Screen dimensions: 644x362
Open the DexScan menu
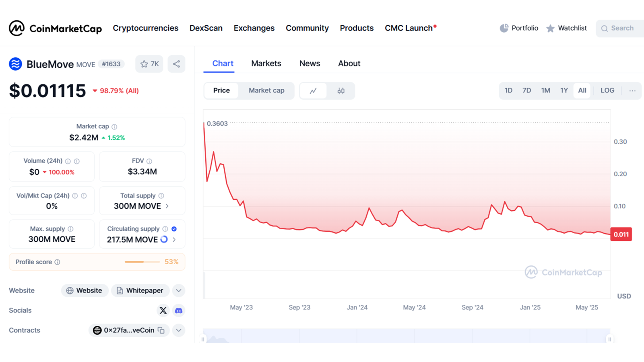(x=206, y=28)
